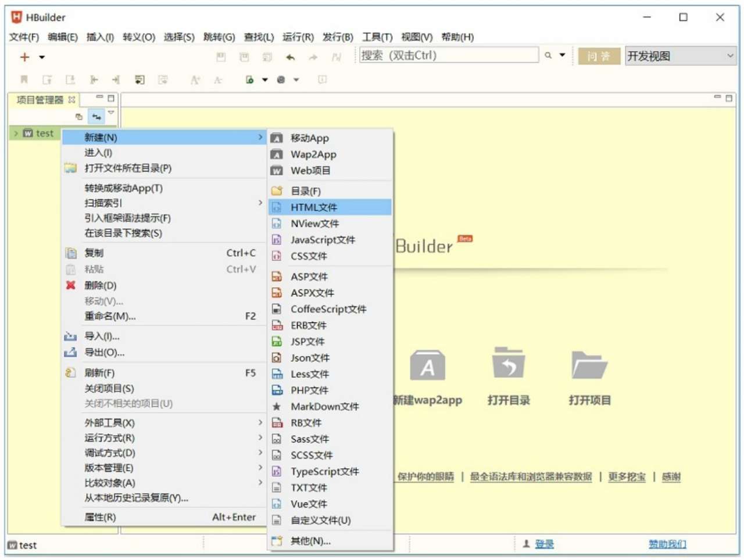
Task: Click the CSS文件 icon
Action: tap(277, 256)
